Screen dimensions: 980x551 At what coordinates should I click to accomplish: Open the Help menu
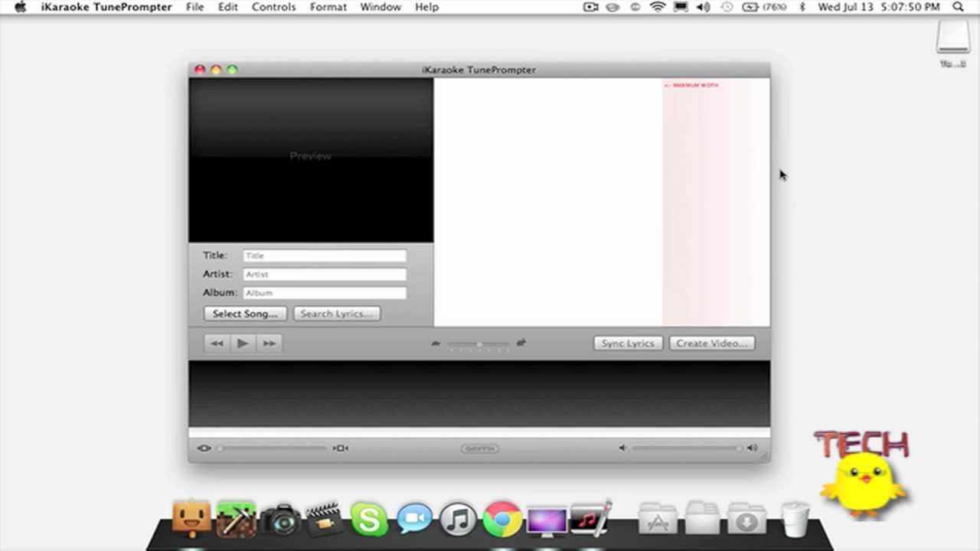[427, 7]
